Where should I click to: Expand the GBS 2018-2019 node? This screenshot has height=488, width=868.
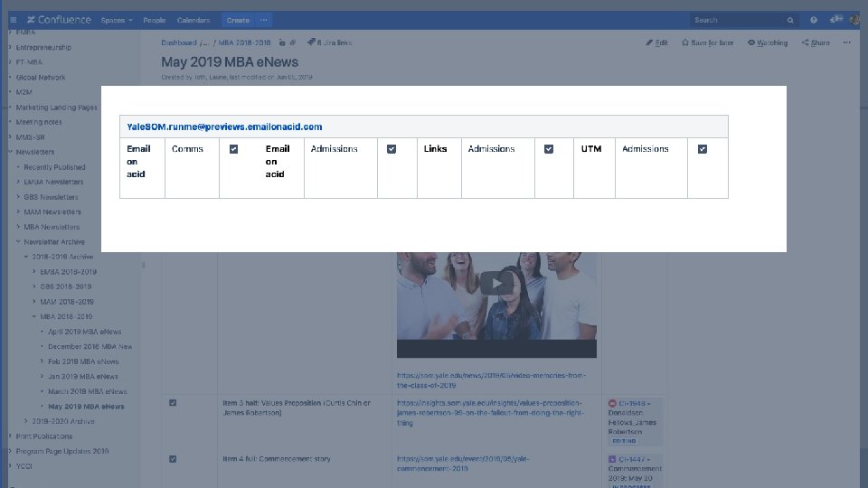(x=34, y=286)
